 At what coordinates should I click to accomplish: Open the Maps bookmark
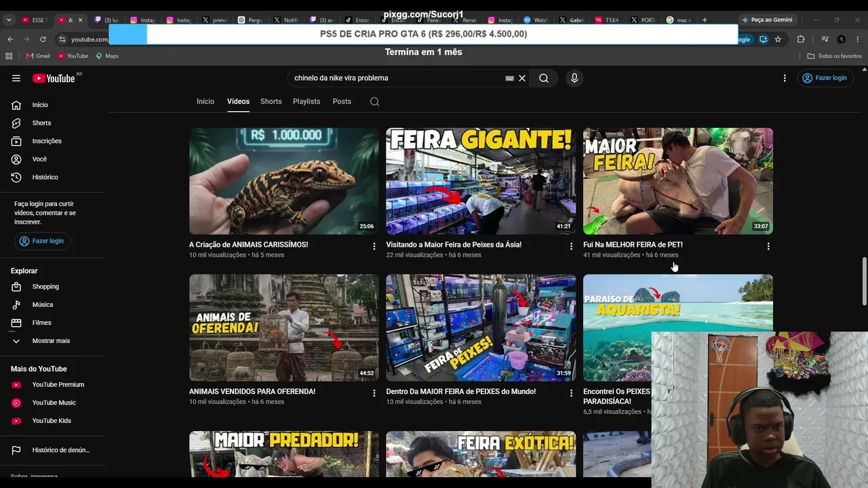[107, 56]
